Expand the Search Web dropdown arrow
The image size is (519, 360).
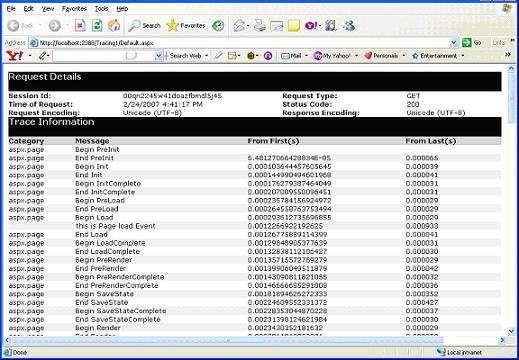207,56
